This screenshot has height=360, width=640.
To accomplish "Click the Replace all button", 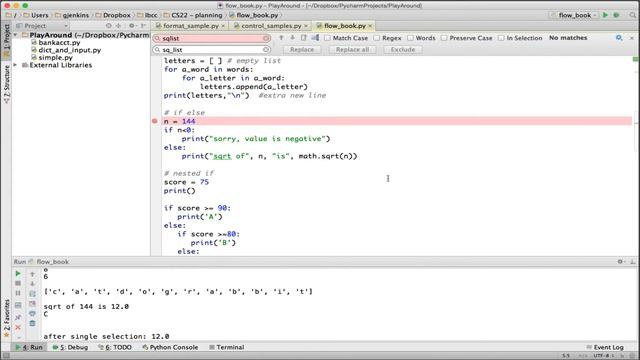I will [352, 49].
